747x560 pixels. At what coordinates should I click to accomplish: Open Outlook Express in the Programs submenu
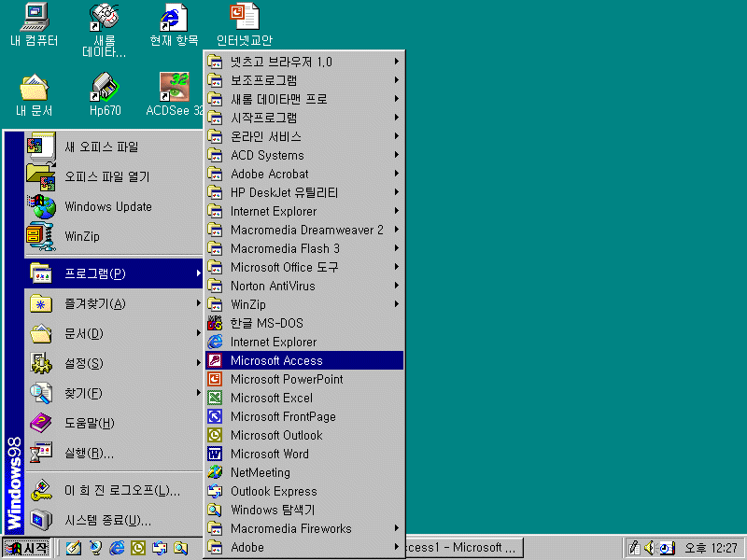click(304, 491)
